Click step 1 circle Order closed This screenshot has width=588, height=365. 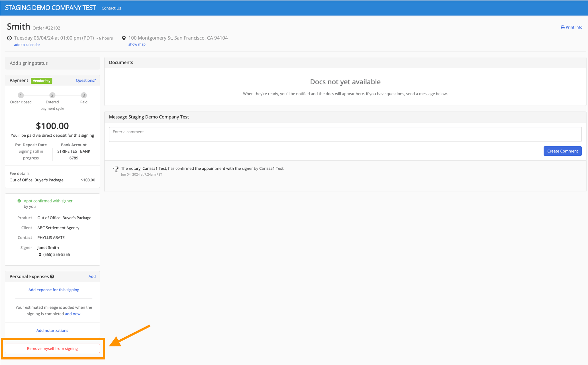pos(21,95)
